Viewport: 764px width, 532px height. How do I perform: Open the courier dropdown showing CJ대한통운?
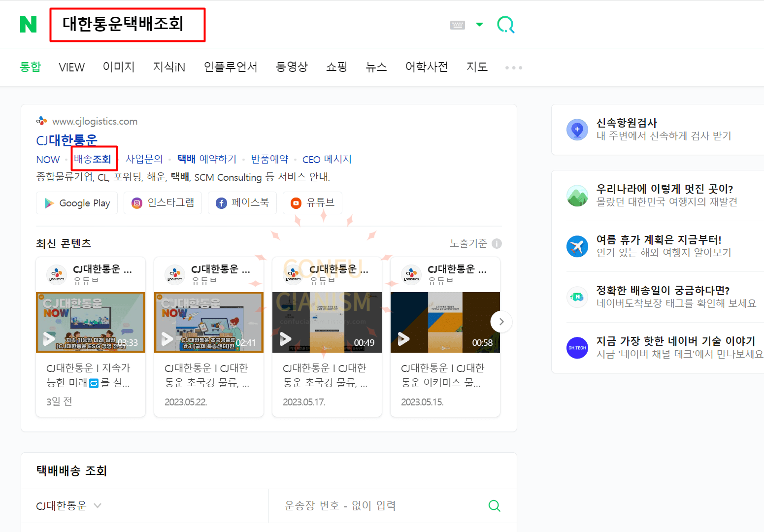(x=69, y=506)
